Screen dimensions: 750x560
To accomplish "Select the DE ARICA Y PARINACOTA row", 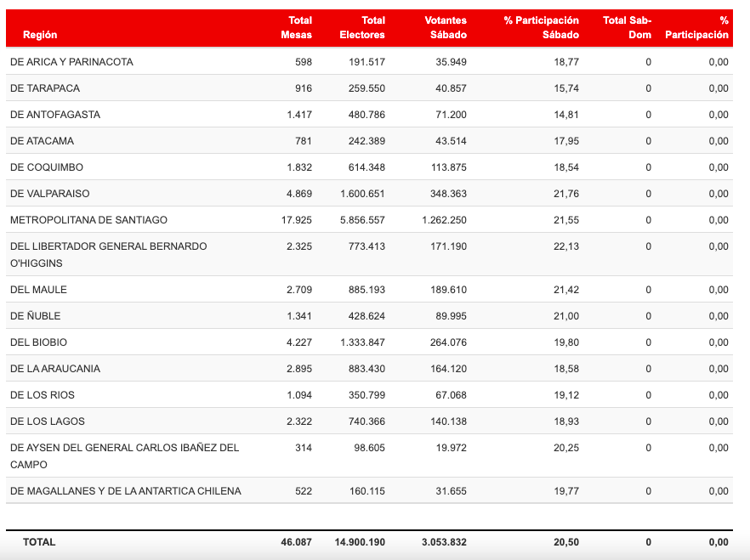I will point(71,62).
